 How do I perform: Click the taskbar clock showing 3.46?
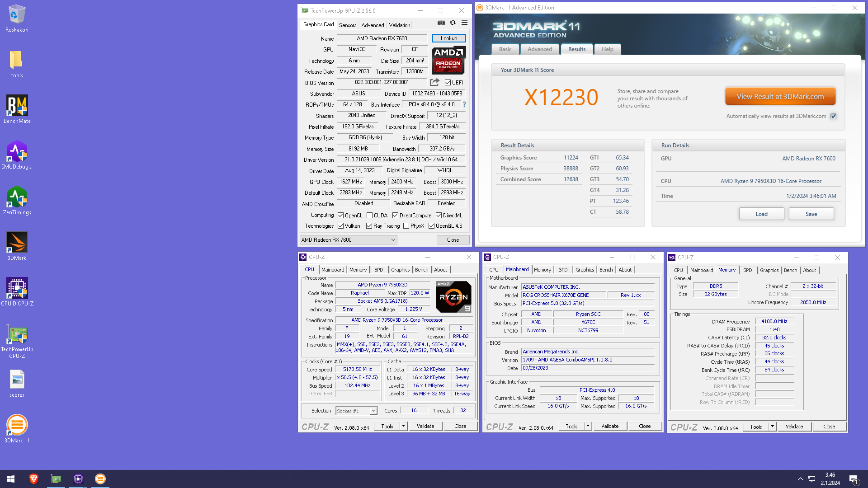click(830, 479)
